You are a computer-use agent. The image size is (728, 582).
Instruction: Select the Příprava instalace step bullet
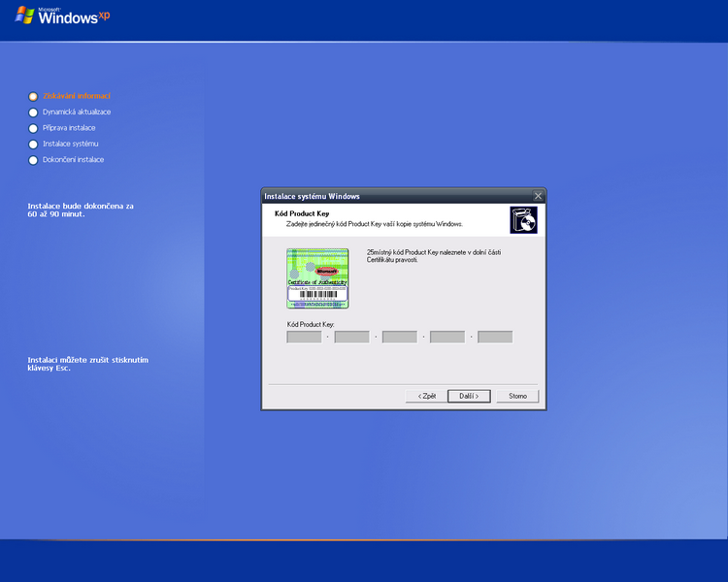tap(33, 128)
